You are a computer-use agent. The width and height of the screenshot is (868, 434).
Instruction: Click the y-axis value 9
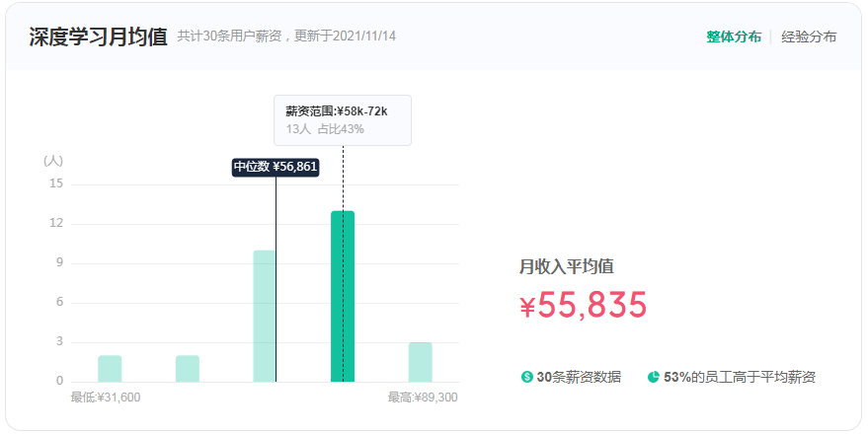[60, 262]
